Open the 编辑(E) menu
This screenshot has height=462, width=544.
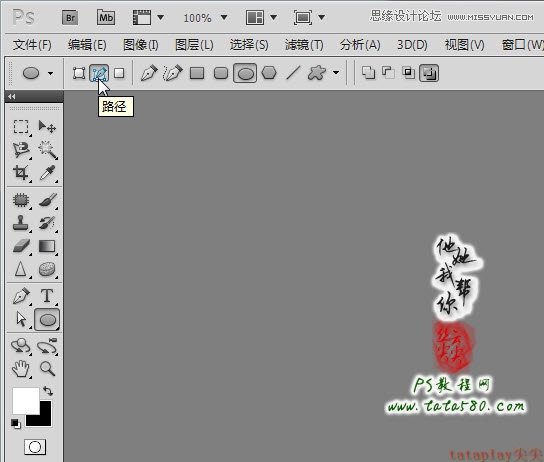(87, 45)
